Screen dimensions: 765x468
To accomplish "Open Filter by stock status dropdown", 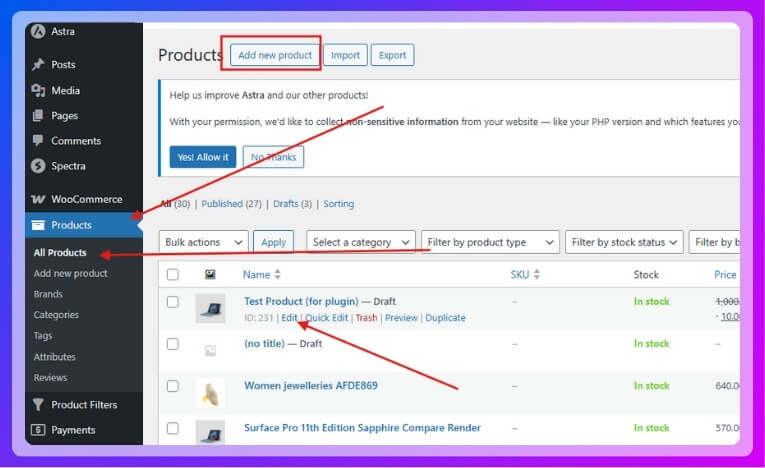I will point(624,242).
